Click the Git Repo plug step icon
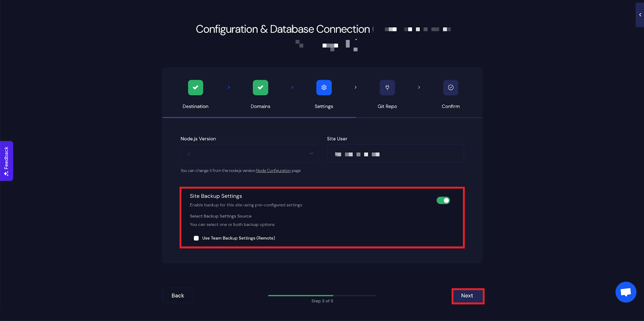Viewport: 644px width, 321px height. pyautogui.click(x=387, y=88)
